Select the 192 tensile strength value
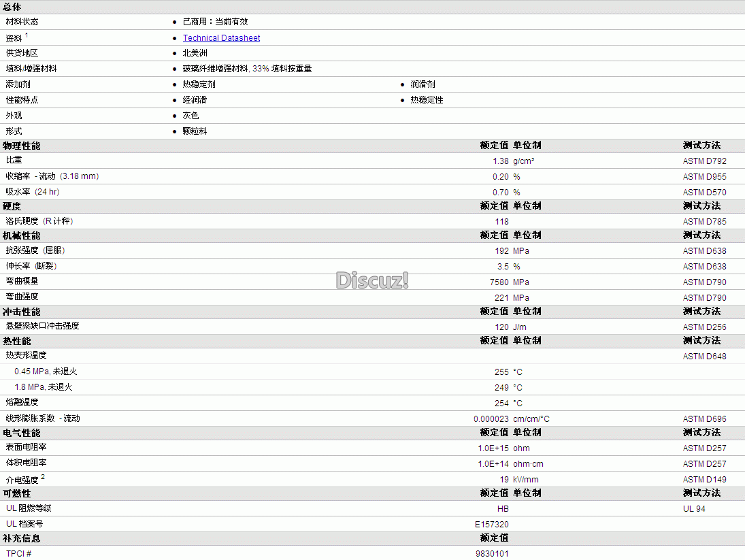 [x=501, y=251]
